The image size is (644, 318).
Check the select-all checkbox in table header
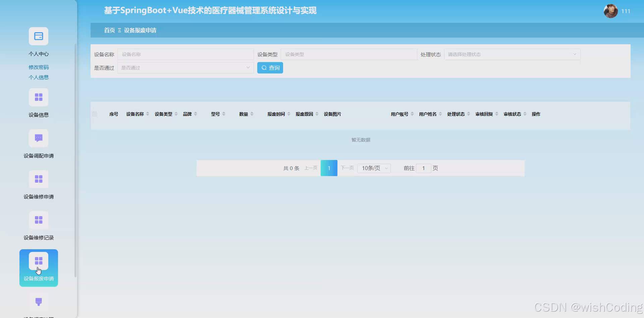pyautogui.click(x=95, y=114)
